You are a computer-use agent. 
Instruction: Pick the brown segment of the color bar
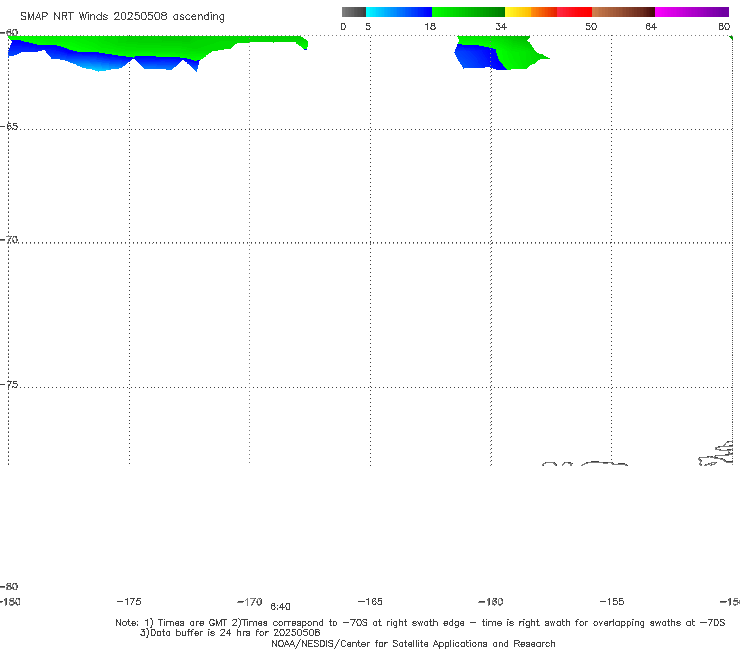(x=623, y=12)
